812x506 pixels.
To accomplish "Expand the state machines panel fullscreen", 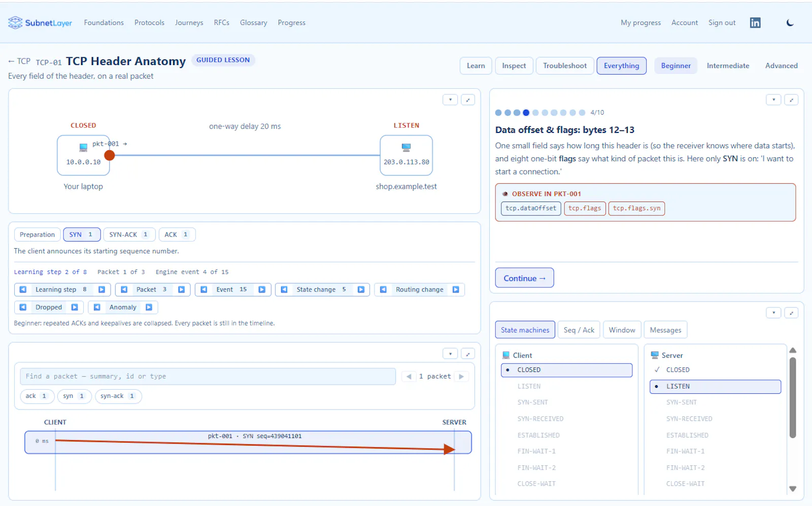I will [791, 313].
